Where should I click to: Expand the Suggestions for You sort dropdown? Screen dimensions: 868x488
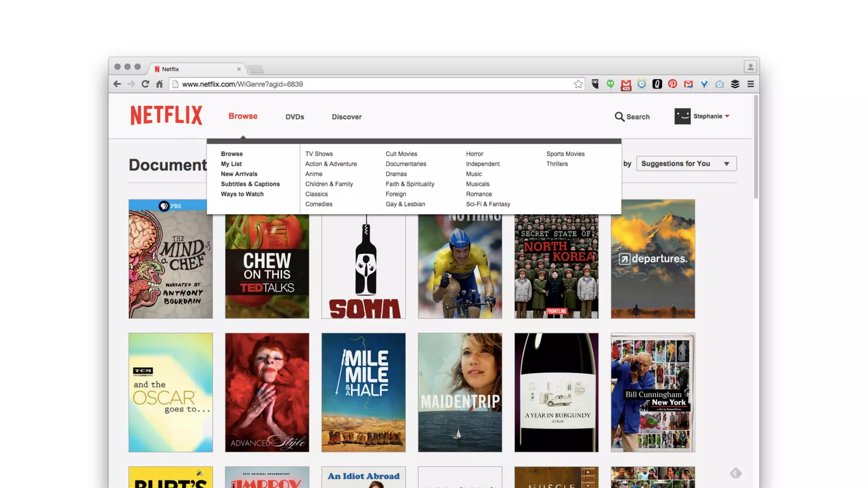tap(686, 164)
